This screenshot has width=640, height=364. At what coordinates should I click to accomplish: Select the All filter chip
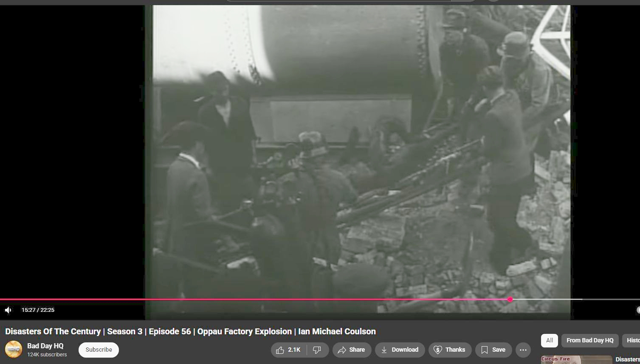pos(550,340)
